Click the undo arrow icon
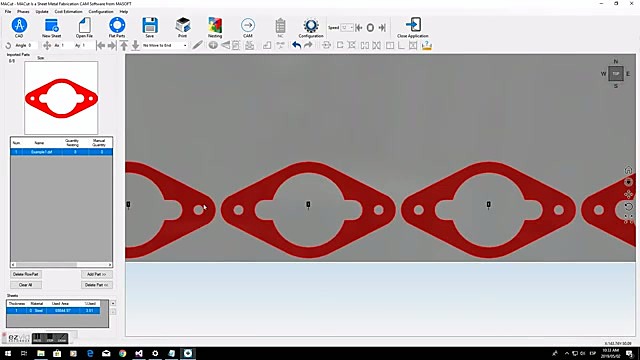640x360 pixels. 297,45
